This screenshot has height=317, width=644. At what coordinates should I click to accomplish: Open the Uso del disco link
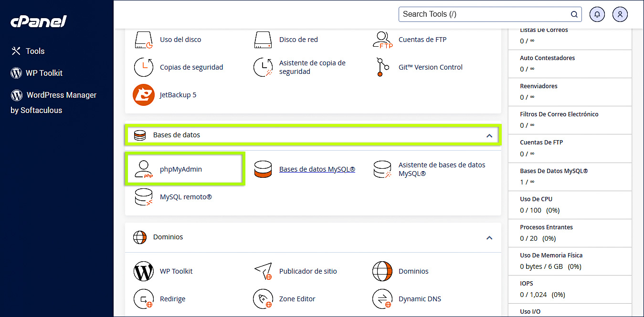click(x=180, y=40)
